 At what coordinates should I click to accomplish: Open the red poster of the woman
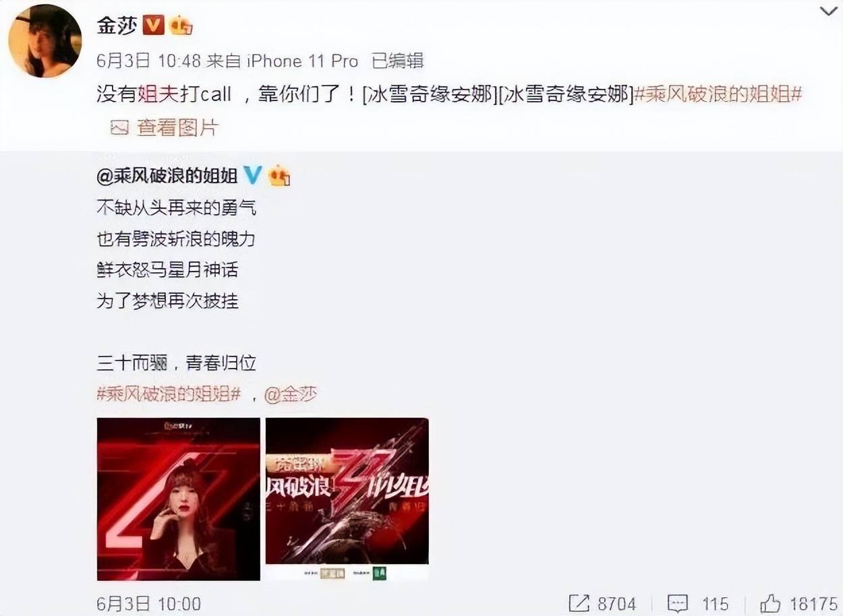(x=179, y=499)
